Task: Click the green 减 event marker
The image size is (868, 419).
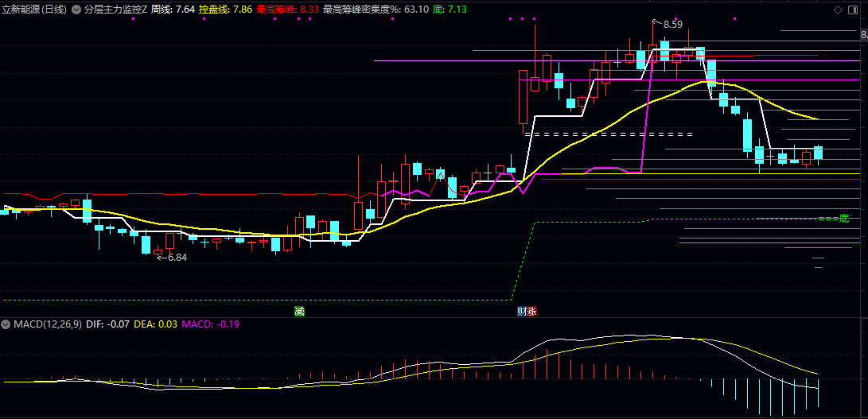Action: coord(299,310)
